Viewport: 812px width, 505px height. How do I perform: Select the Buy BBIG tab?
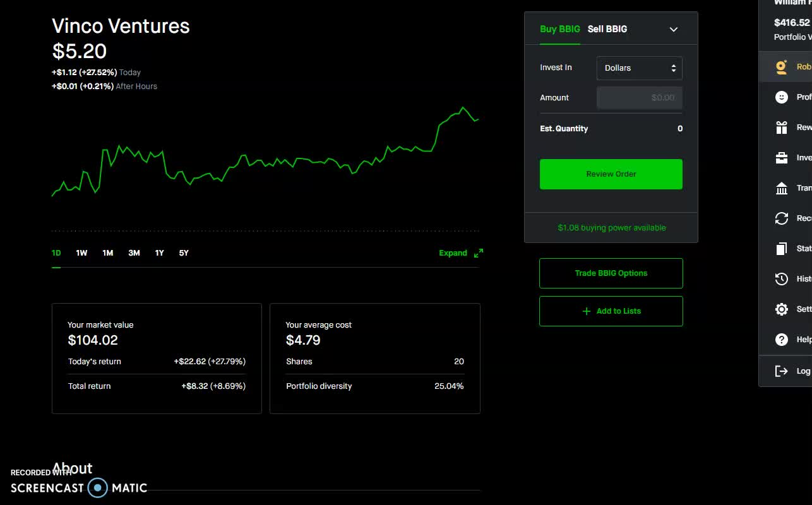[x=560, y=29]
